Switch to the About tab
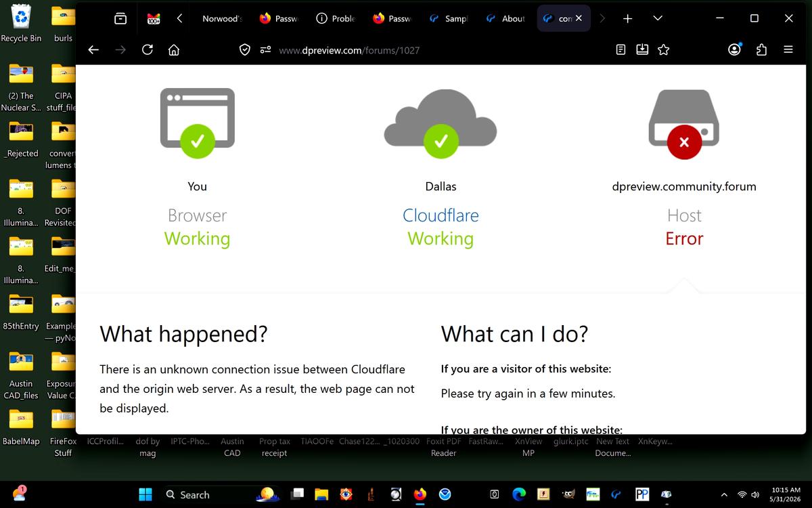The height and width of the screenshot is (508, 812). tap(506, 18)
